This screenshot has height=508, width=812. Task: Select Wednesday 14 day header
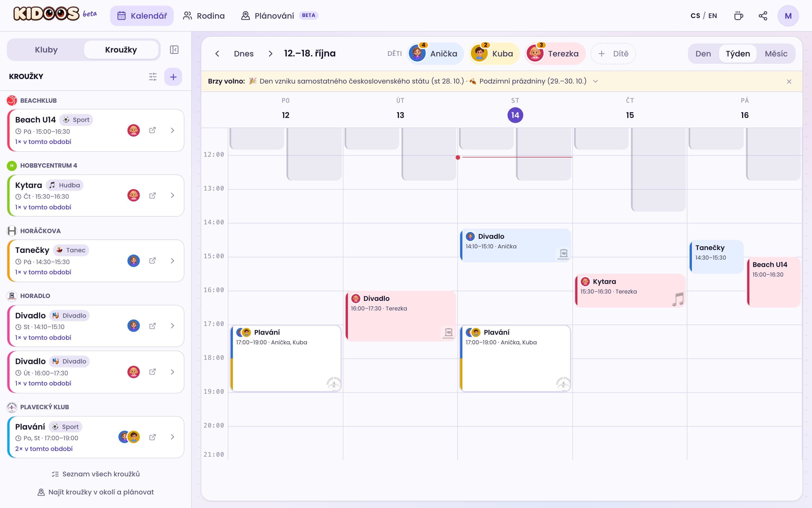click(x=515, y=115)
